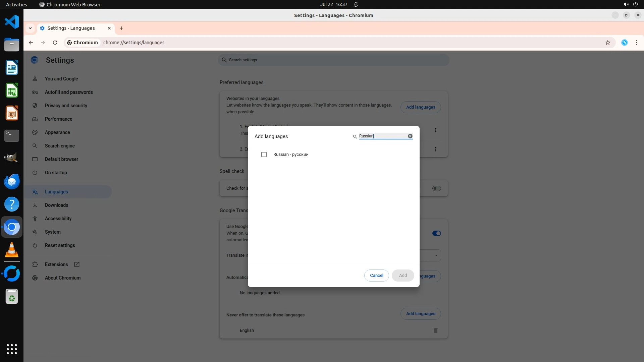Open new tab with plus icon

pos(121,28)
